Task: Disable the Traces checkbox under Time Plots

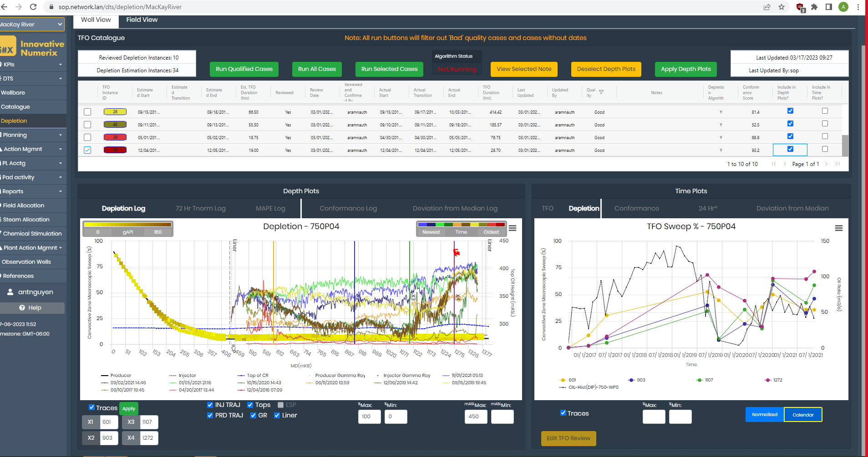Action: [563, 413]
